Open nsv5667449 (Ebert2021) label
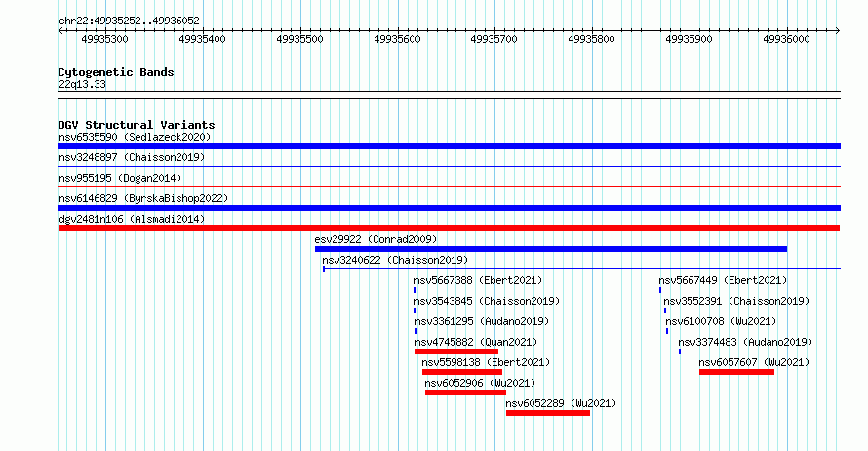This screenshot has width=868, height=451. (723, 280)
